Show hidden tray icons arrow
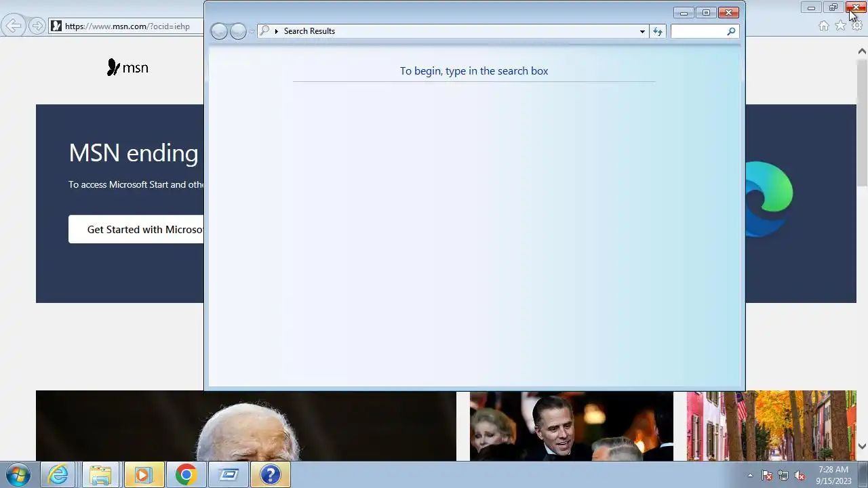 click(750, 475)
